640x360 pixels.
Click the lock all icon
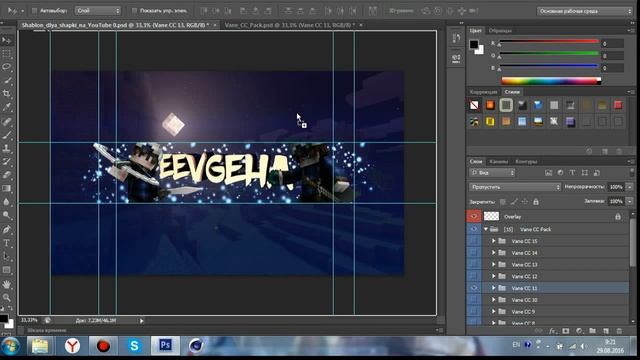pyautogui.click(x=536, y=202)
